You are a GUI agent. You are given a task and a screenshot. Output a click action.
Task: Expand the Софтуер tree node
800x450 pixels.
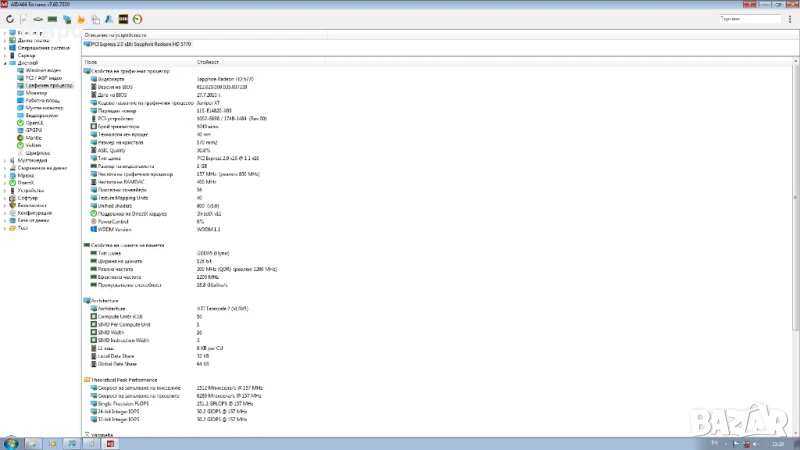tap(5, 198)
